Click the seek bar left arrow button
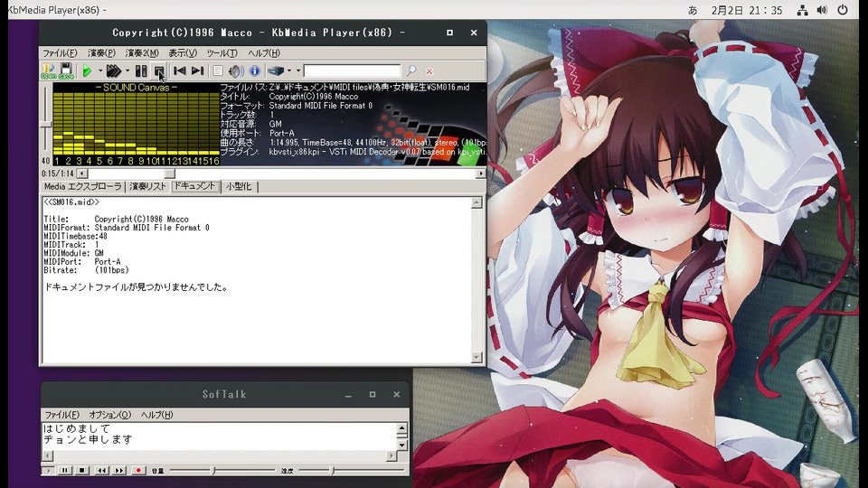This screenshot has width=868, height=488. [82, 174]
